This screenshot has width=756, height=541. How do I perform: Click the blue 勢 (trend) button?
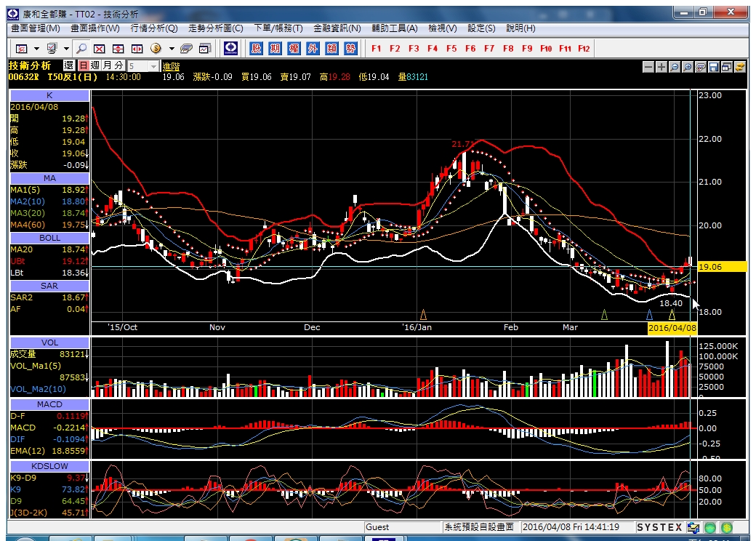[x=350, y=48]
